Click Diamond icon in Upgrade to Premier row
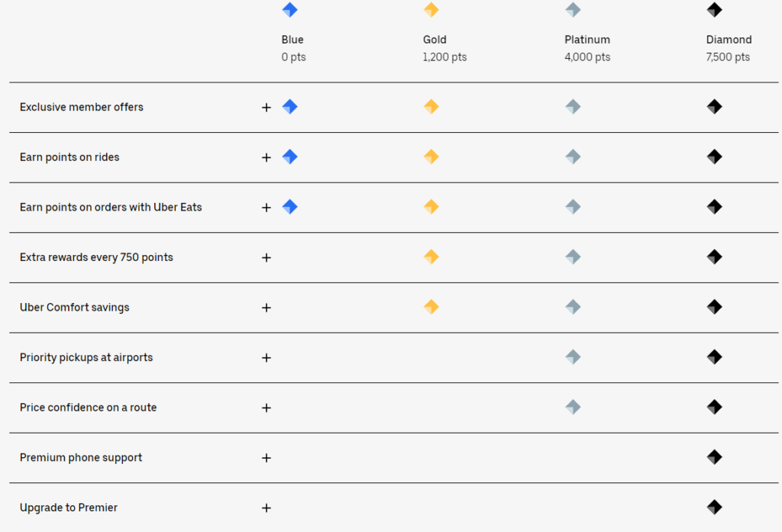Viewport: 782px width, 532px height. (715, 507)
